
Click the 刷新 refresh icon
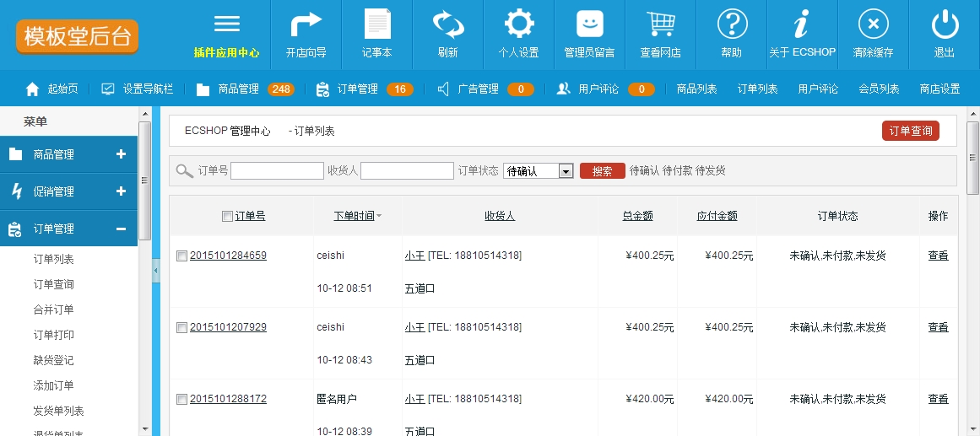[x=447, y=24]
